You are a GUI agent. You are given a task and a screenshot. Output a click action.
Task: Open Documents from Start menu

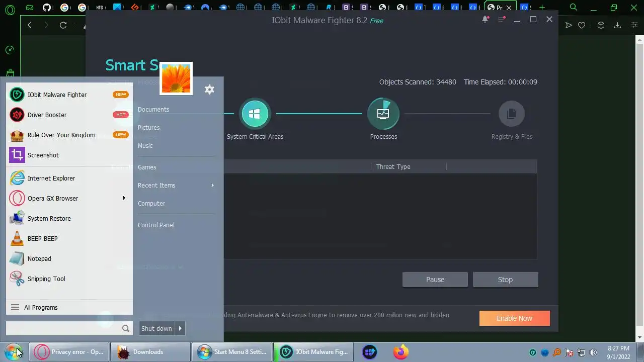click(153, 109)
